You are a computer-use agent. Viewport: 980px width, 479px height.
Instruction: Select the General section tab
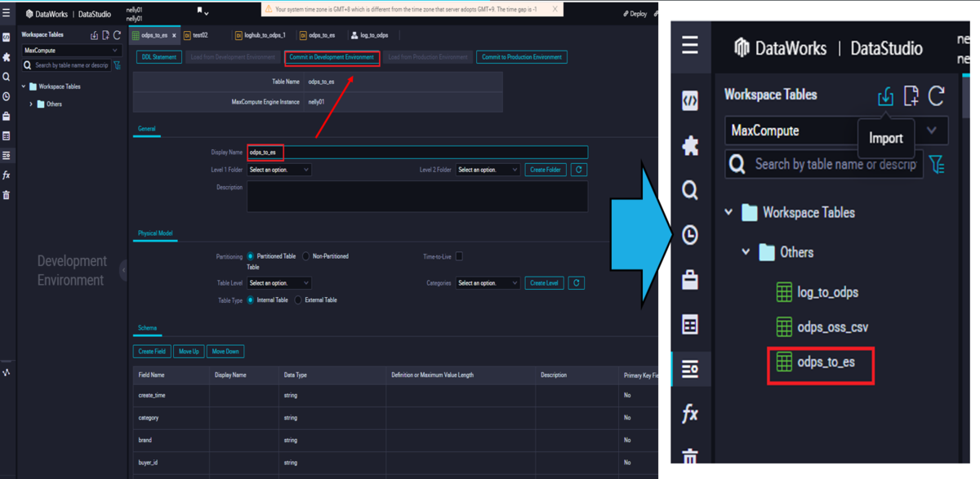(x=147, y=129)
